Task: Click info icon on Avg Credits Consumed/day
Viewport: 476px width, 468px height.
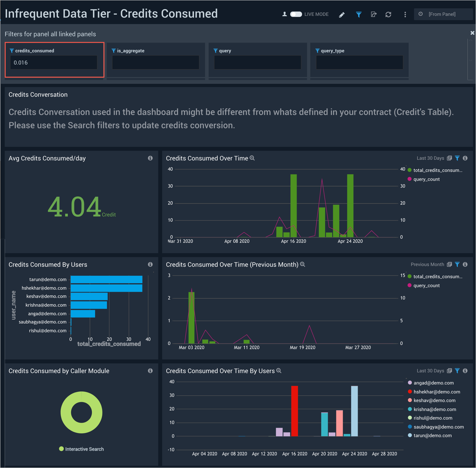Action: tap(150, 158)
